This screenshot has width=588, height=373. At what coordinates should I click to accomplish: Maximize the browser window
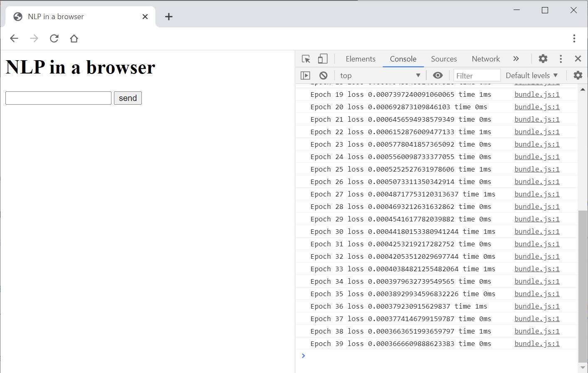point(545,10)
